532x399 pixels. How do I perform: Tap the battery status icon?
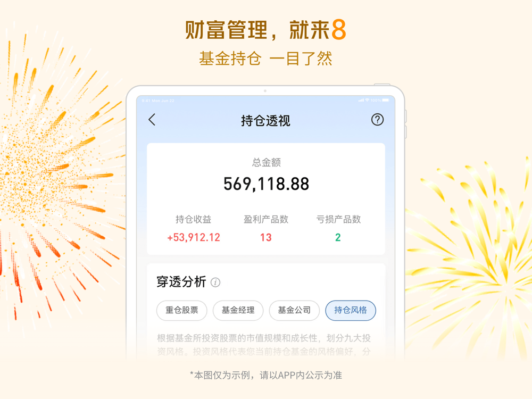pos(385,100)
